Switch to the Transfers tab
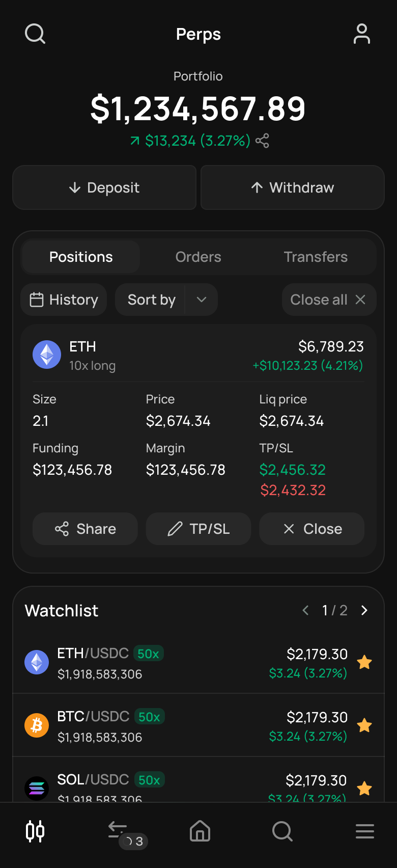 [x=316, y=257]
